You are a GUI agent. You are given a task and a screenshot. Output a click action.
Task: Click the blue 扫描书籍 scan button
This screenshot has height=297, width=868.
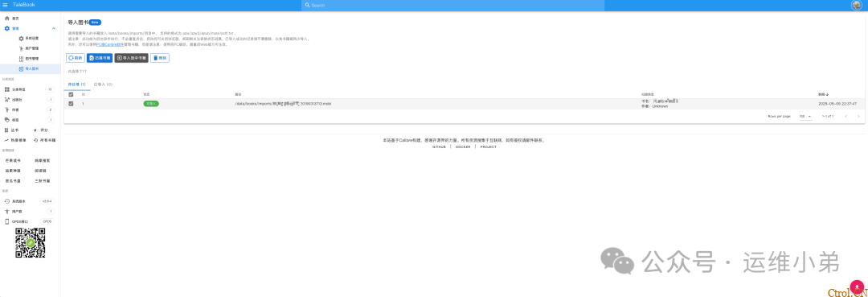(99, 58)
